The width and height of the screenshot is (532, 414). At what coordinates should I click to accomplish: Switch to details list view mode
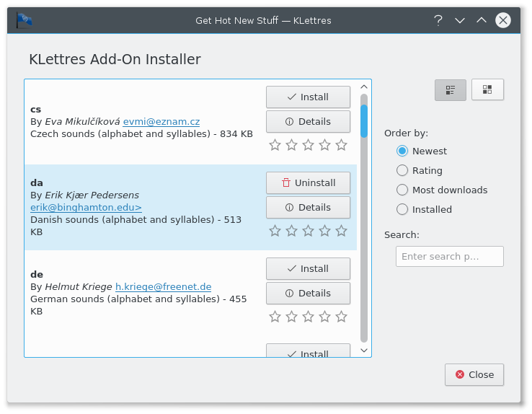pos(451,90)
